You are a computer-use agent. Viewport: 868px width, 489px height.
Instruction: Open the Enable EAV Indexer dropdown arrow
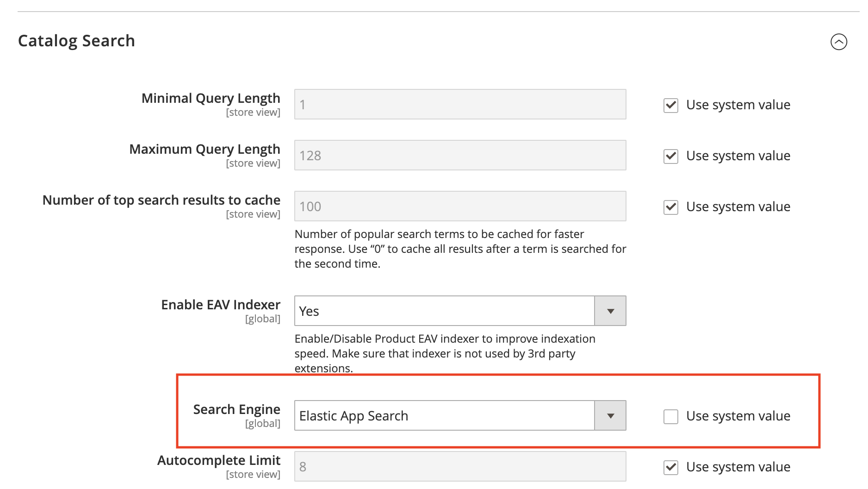[610, 311]
